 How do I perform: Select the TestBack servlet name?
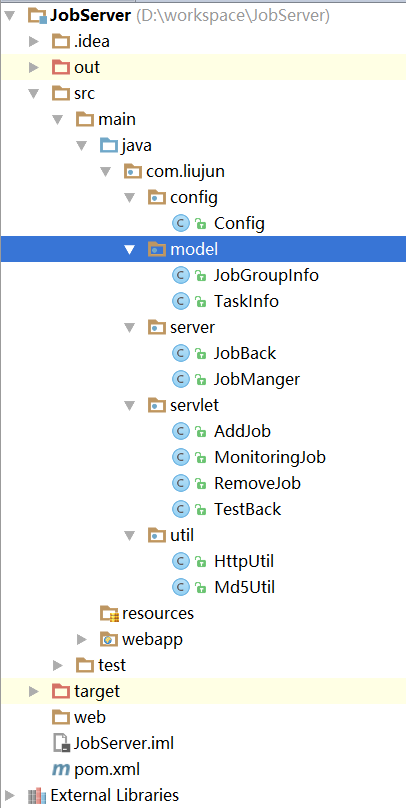[248, 509]
